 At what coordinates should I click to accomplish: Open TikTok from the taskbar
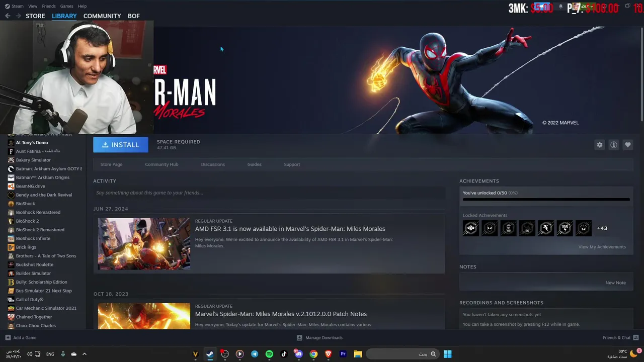point(284,354)
